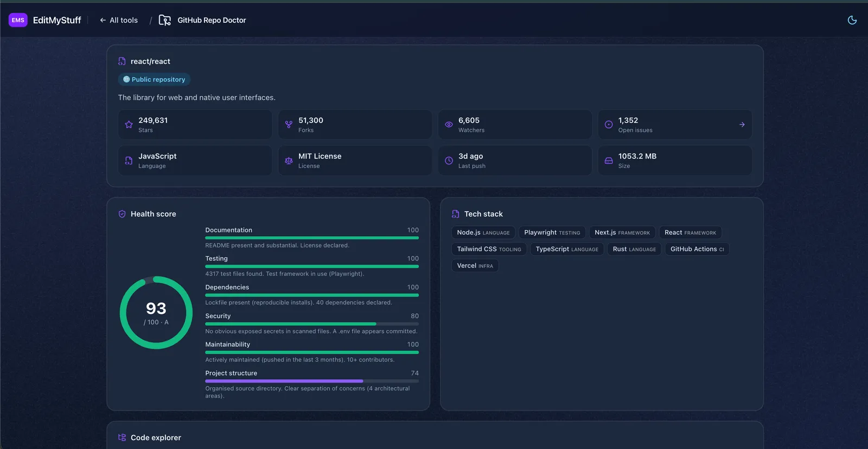Click the Testing progress bar

[x=312, y=267]
